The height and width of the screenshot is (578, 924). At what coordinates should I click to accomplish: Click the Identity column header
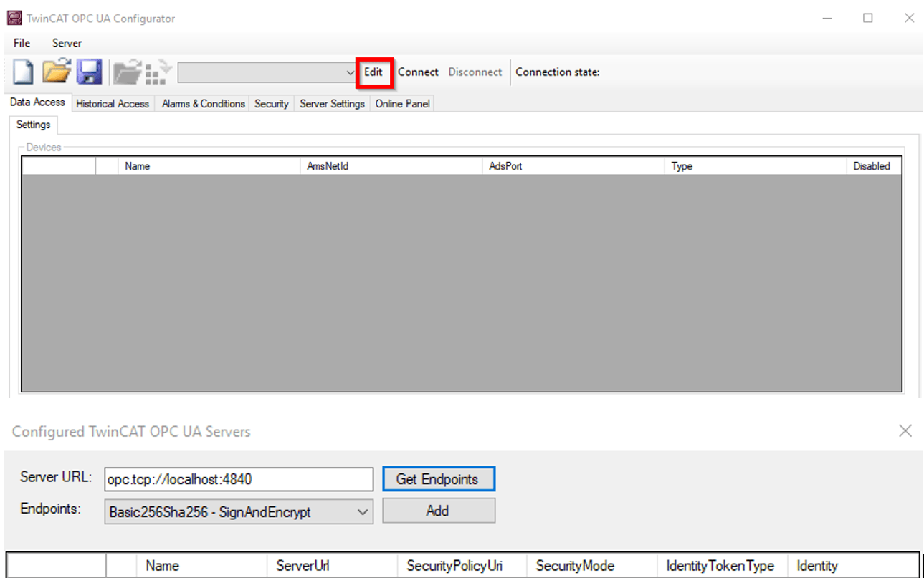click(853, 566)
